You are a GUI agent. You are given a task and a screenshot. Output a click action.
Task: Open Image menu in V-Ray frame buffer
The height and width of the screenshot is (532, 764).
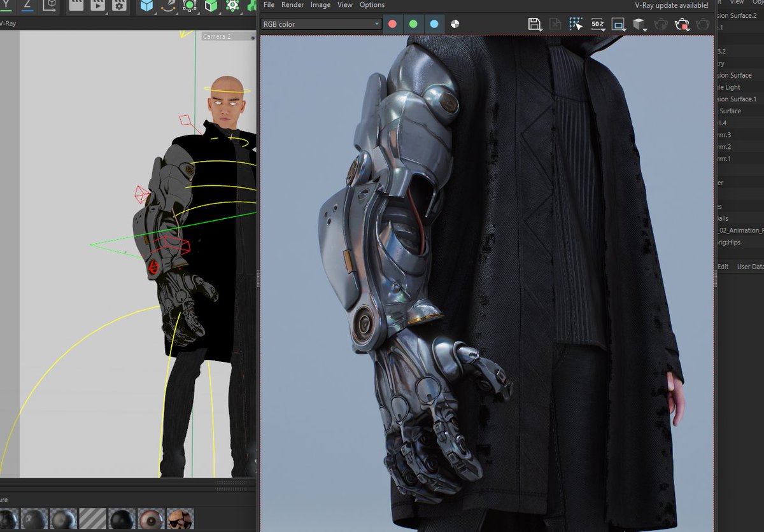(320, 4)
